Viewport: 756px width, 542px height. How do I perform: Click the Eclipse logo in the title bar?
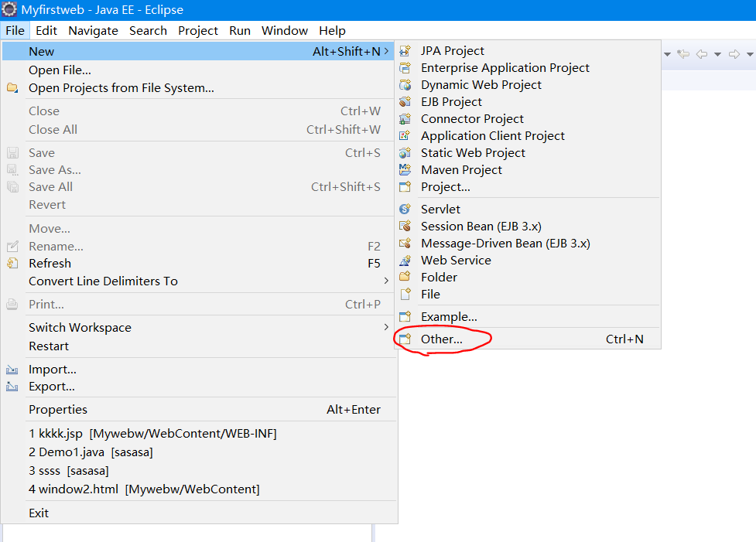tap(9, 9)
